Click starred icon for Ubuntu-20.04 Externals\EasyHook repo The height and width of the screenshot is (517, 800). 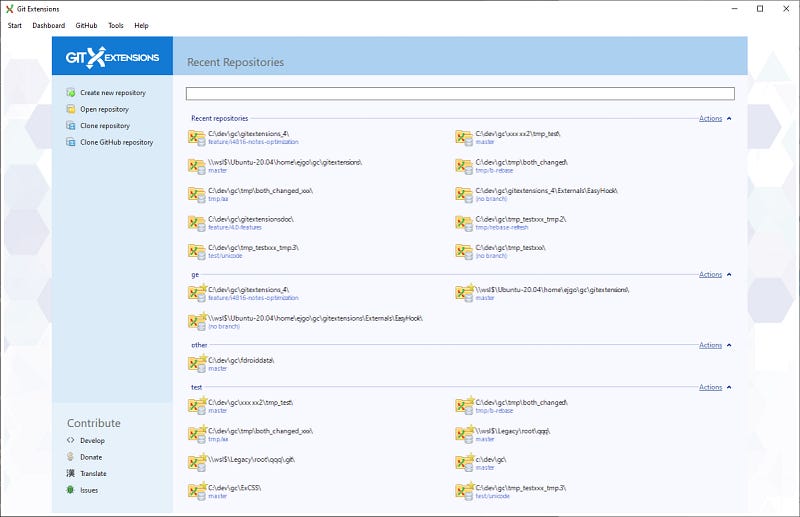[197, 322]
